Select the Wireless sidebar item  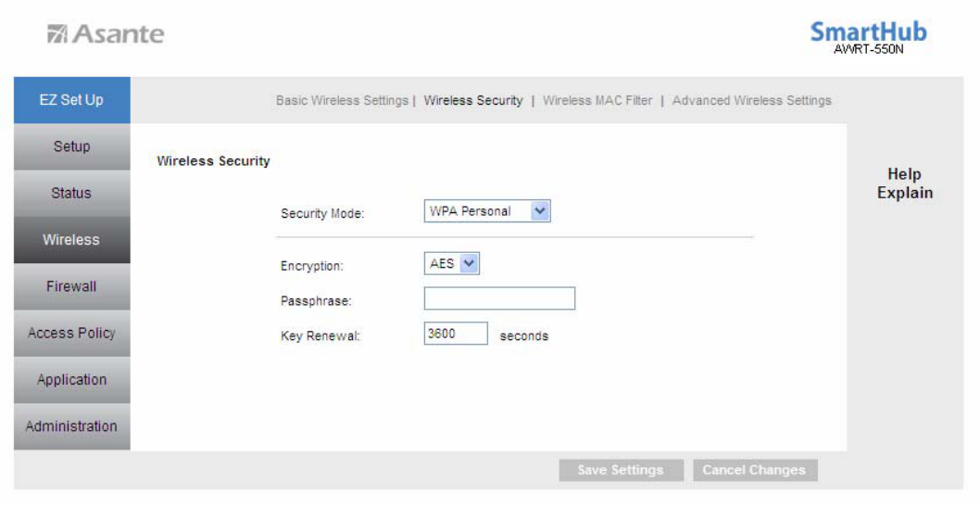71,240
